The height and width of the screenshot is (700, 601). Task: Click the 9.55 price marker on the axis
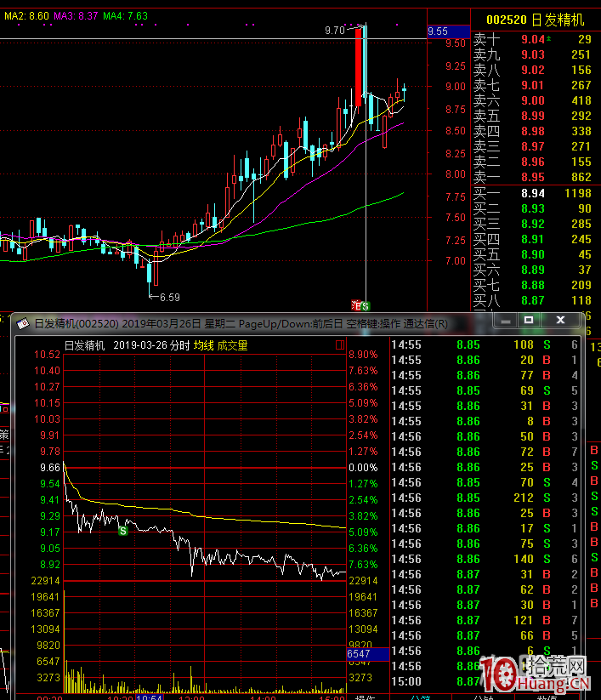[x=438, y=31]
